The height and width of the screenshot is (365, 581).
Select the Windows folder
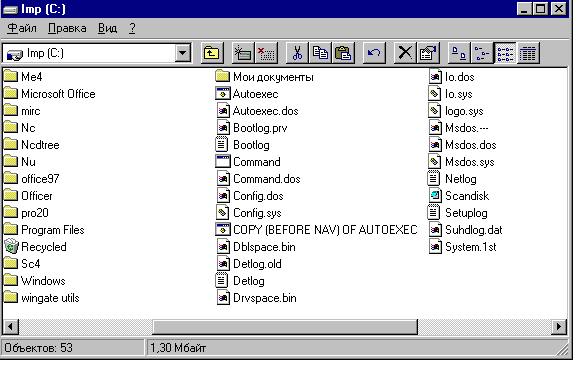35,281
